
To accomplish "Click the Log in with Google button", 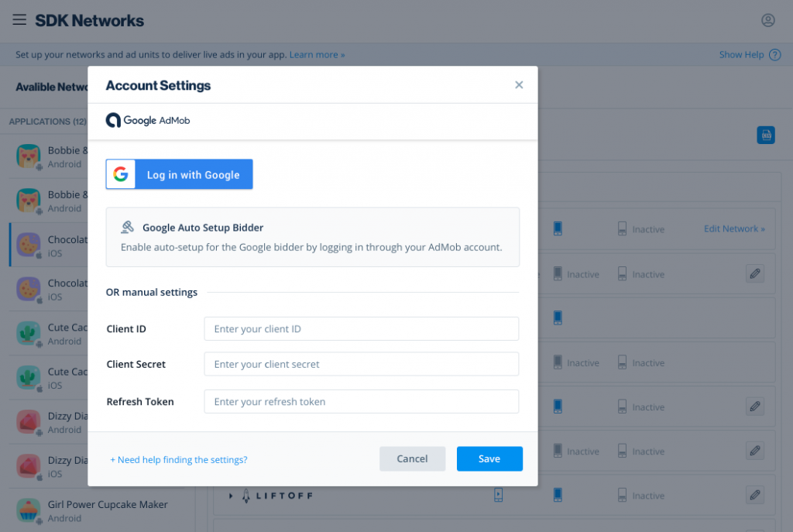I will [179, 173].
